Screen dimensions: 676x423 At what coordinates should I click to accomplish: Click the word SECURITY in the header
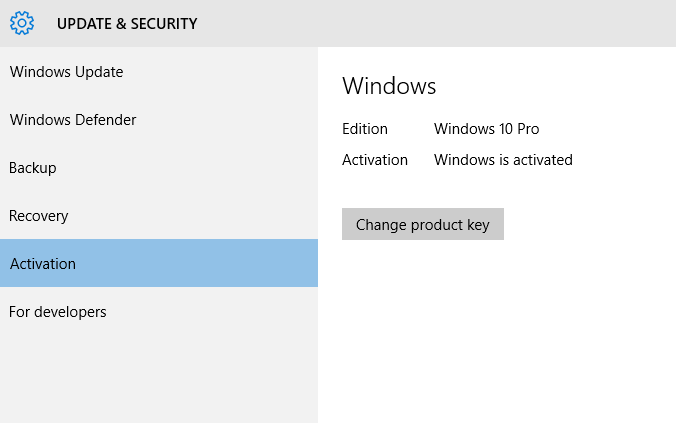pos(164,24)
